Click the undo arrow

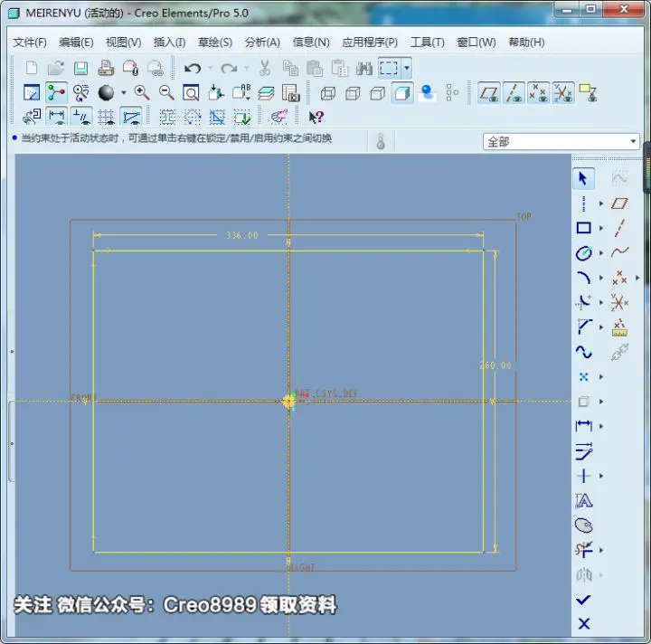point(193,68)
